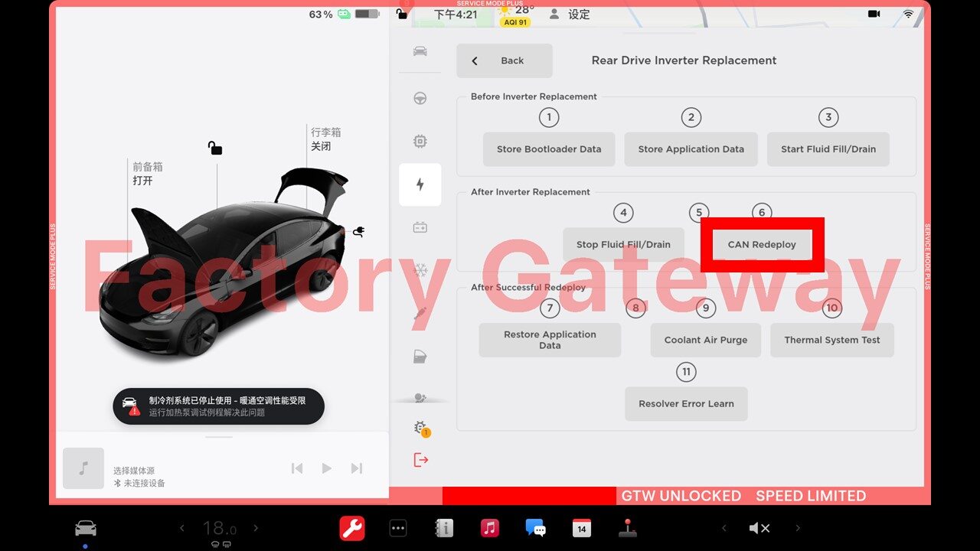Open the steering wheel section in sidebar
This screenshot has width=980, height=551.
tap(420, 99)
